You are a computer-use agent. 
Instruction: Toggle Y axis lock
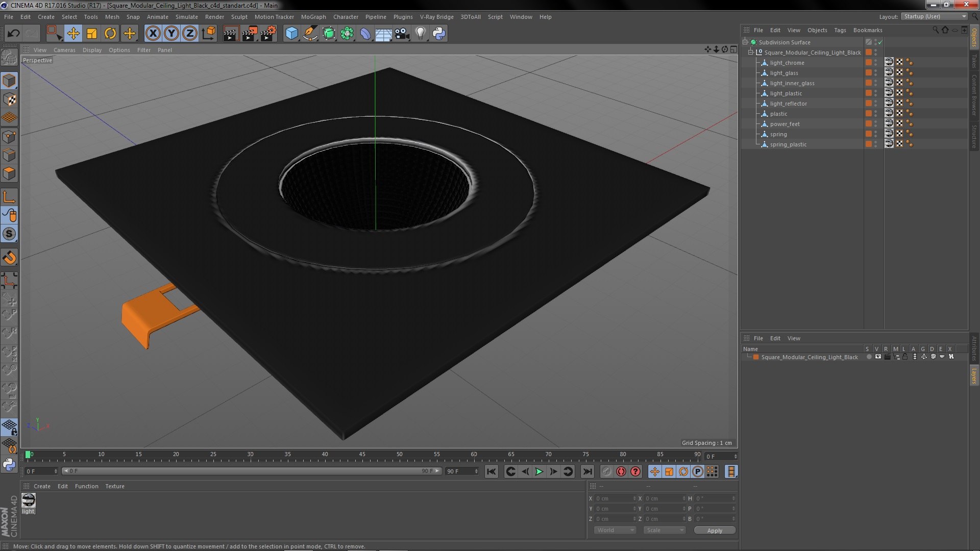(171, 34)
